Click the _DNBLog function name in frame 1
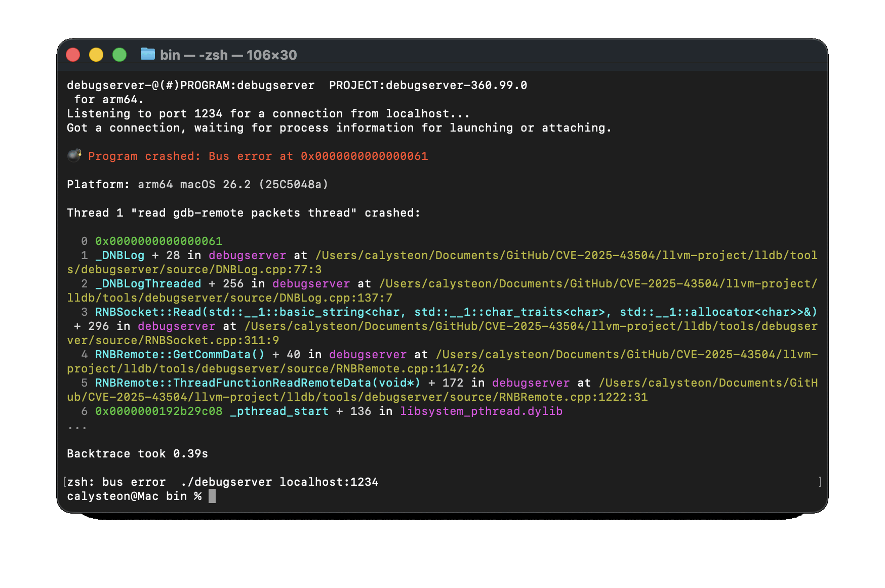The height and width of the screenshot is (588, 885). pyautogui.click(x=119, y=256)
